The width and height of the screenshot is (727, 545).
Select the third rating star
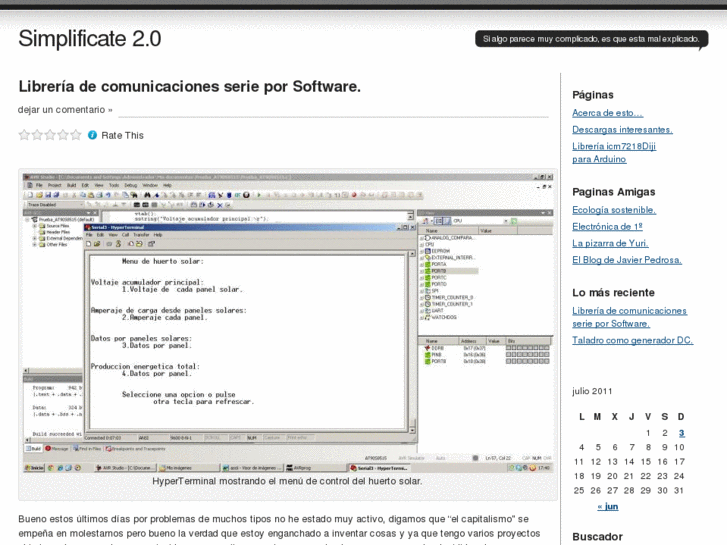click(50, 135)
